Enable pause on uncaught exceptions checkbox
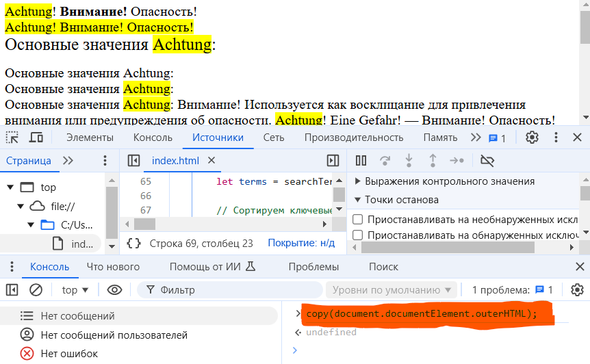The height and width of the screenshot is (364, 590). pyautogui.click(x=357, y=219)
